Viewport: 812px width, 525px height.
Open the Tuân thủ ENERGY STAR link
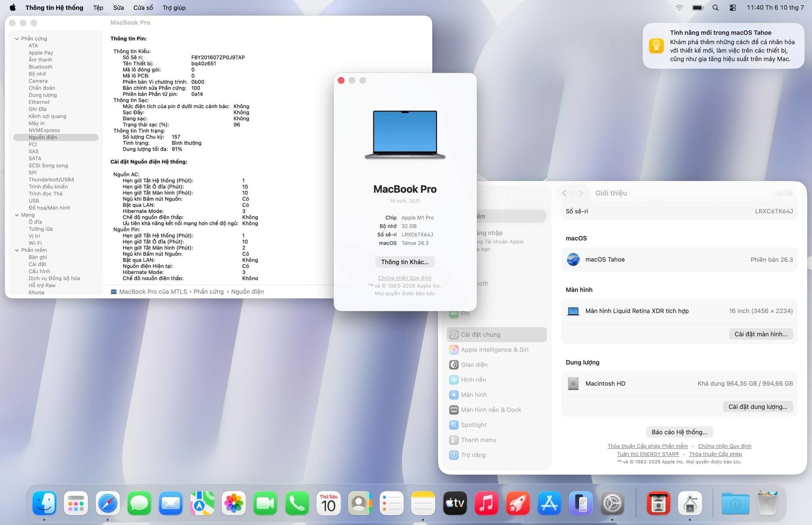(648, 454)
